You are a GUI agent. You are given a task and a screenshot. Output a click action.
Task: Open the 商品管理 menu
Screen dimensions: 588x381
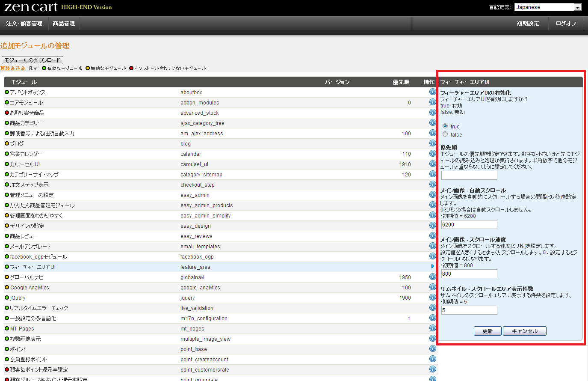64,24
